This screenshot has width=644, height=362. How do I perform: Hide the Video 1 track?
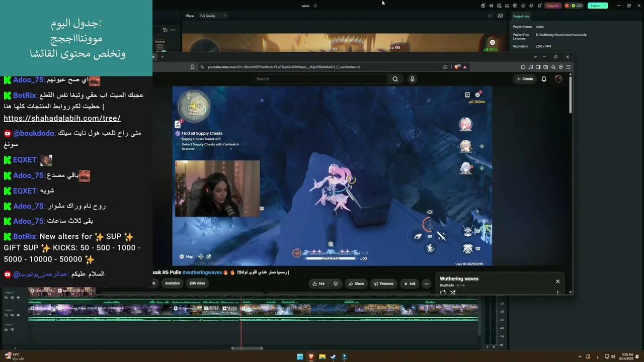click(x=18, y=315)
